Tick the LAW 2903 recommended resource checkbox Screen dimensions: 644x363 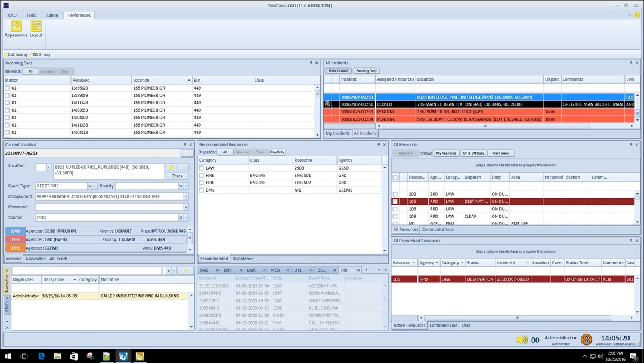pyautogui.click(x=202, y=168)
